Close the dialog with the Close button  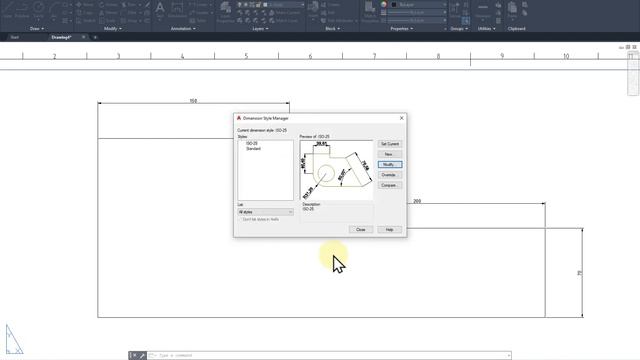click(x=361, y=230)
